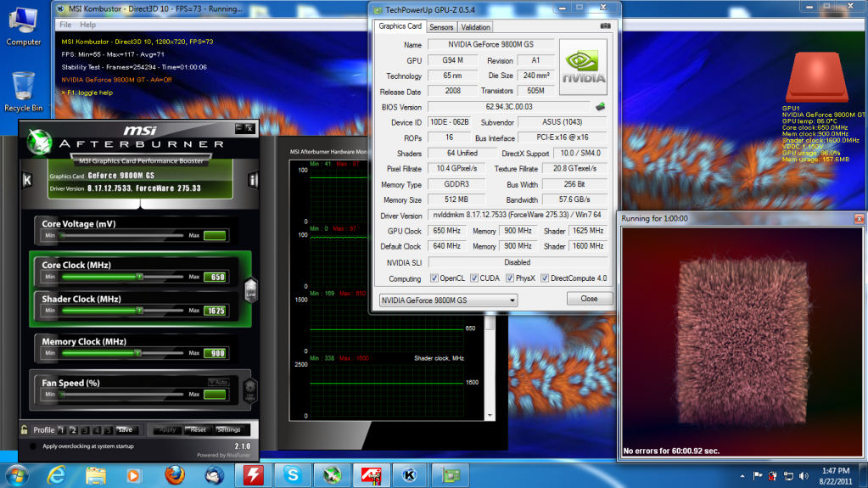This screenshot has height=488, width=868.
Task: Switch to the Sensors tab in GPU-Z
Action: 441,27
